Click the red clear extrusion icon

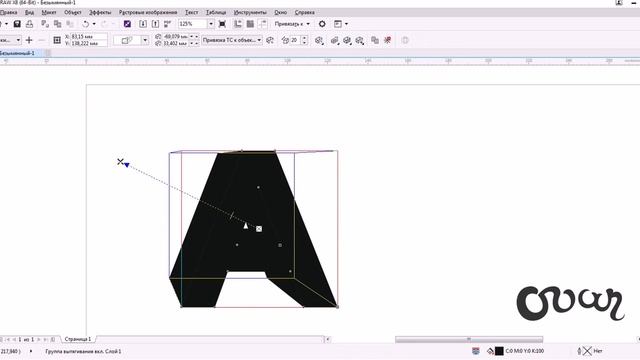pos(388,40)
